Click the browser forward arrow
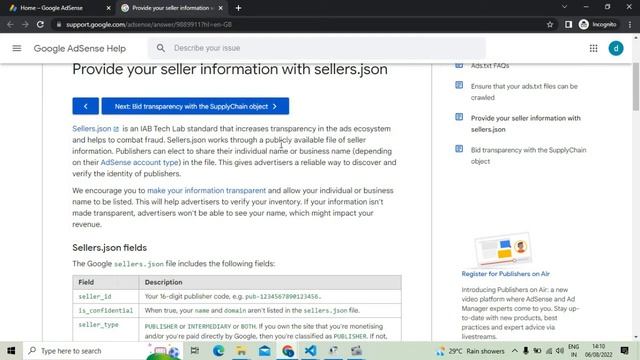The height and width of the screenshot is (360, 640). click(25, 24)
